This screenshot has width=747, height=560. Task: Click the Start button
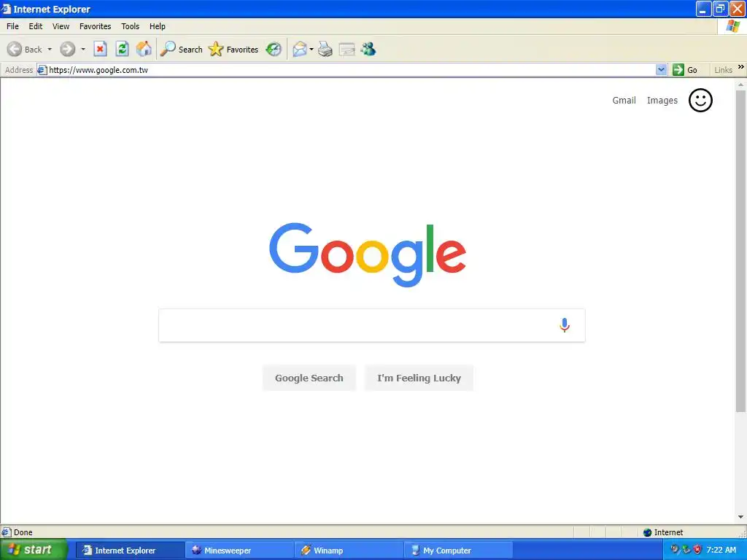(x=34, y=550)
